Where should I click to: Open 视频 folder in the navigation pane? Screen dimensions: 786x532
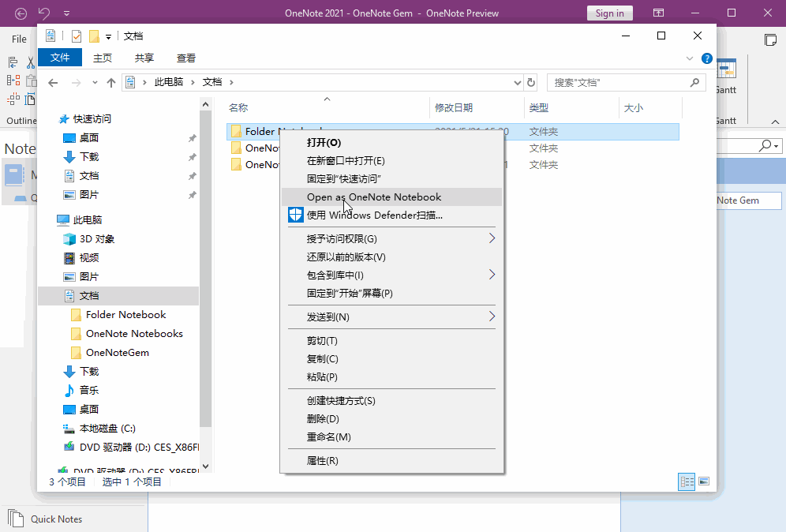81,258
